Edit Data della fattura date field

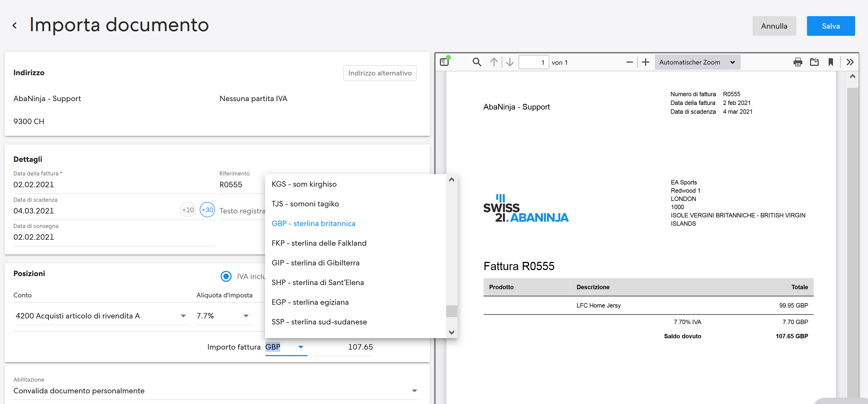[x=114, y=185]
